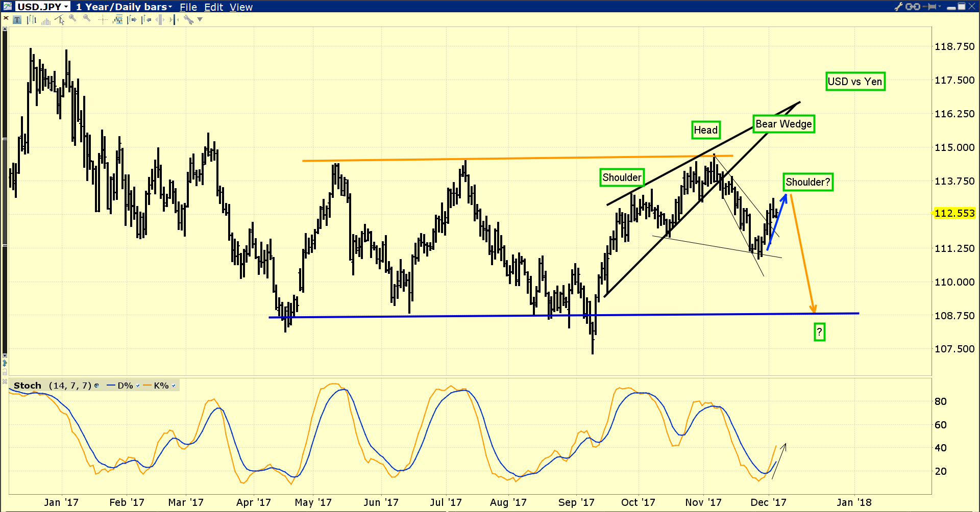Click the Stoch settings globe icon
980x512 pixels.
(x=96, y=386)
